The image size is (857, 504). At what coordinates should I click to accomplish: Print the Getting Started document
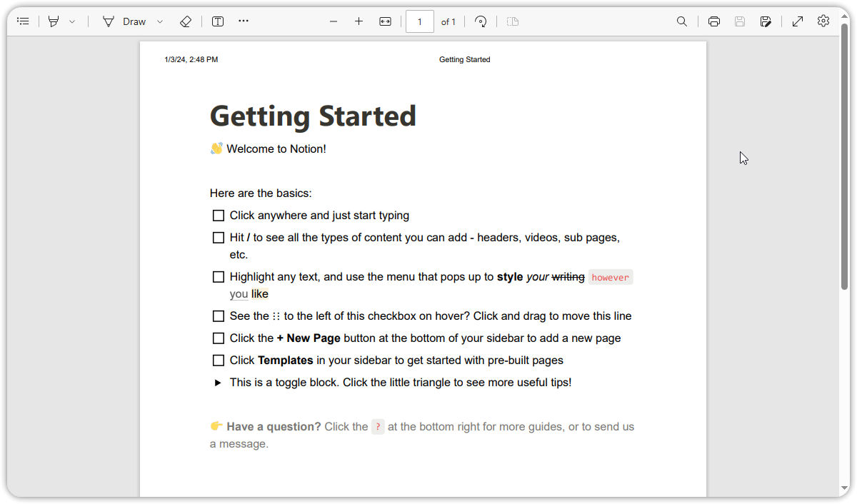click(713, 21)
